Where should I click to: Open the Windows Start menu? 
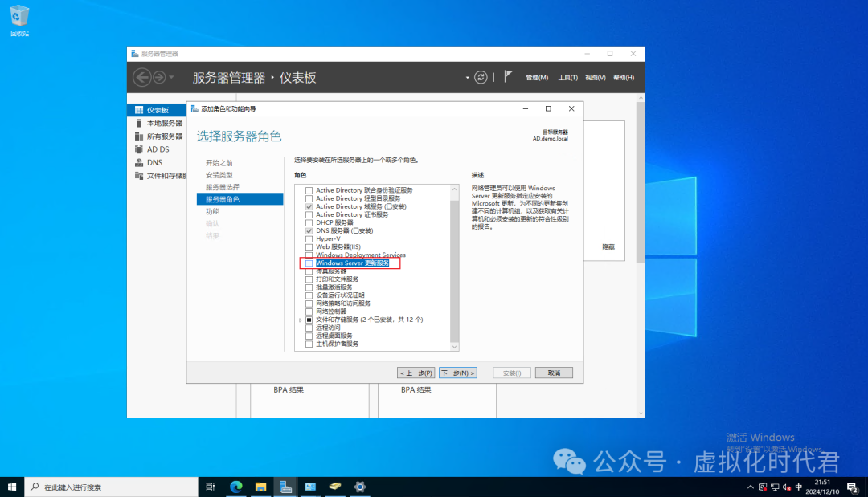click(x=11, y=487)
